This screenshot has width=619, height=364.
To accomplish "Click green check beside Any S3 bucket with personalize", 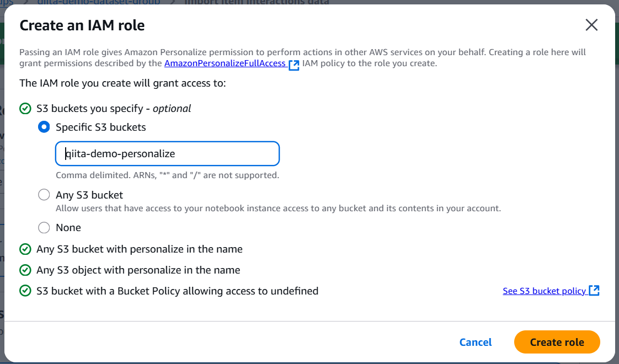I will click(25, 249).
